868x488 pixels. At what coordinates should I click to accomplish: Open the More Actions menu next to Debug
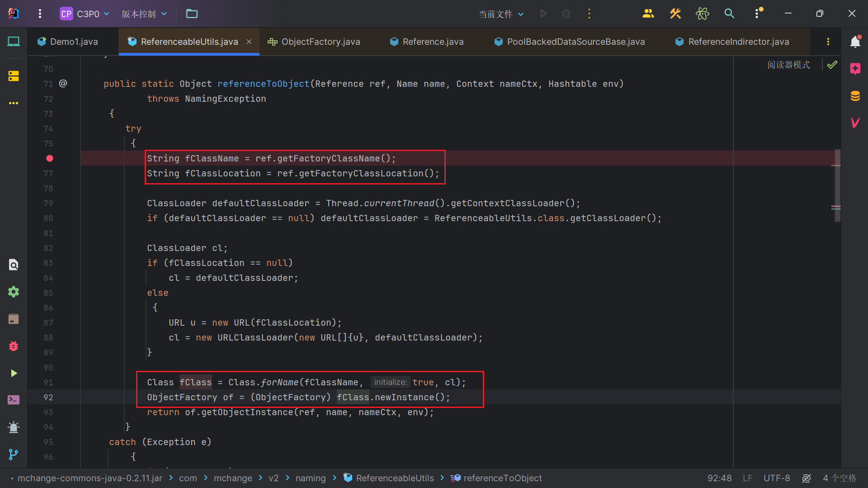[589, 14]
